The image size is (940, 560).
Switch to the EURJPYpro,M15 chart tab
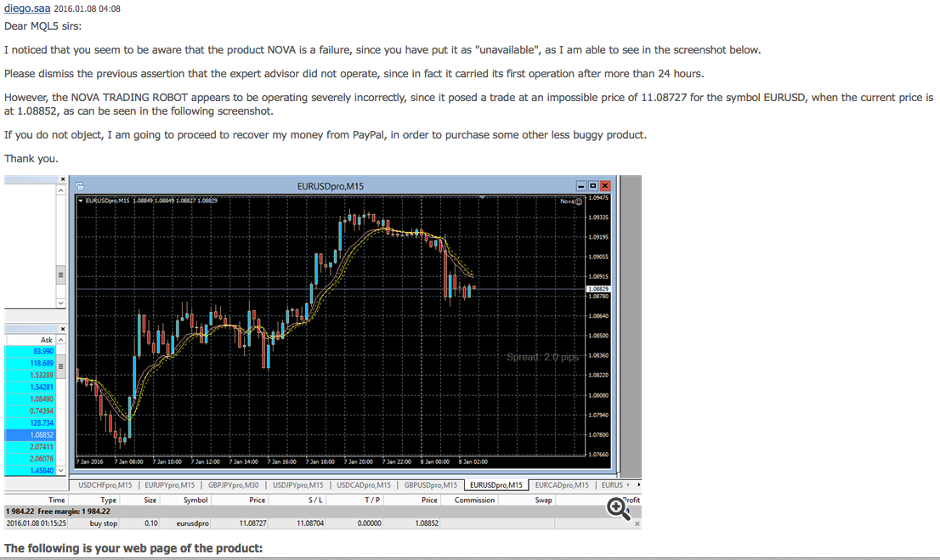click(170, 485)
